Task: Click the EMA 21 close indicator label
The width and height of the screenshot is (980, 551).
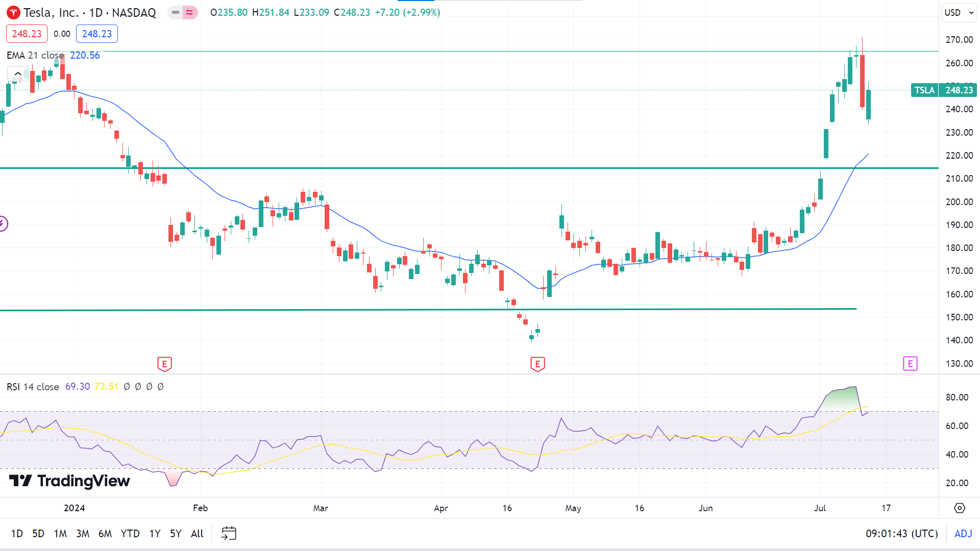Action: pos(35,55)
